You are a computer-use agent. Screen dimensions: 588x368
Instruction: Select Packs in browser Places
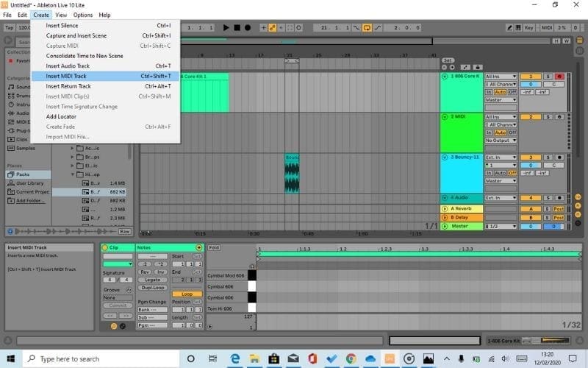point(28,174)
